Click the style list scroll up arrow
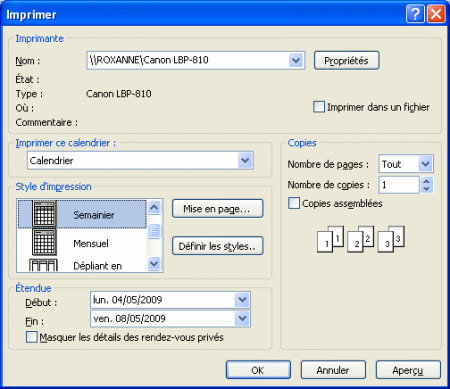Viewport: 450px width, 389px height. tap(154, 208)
